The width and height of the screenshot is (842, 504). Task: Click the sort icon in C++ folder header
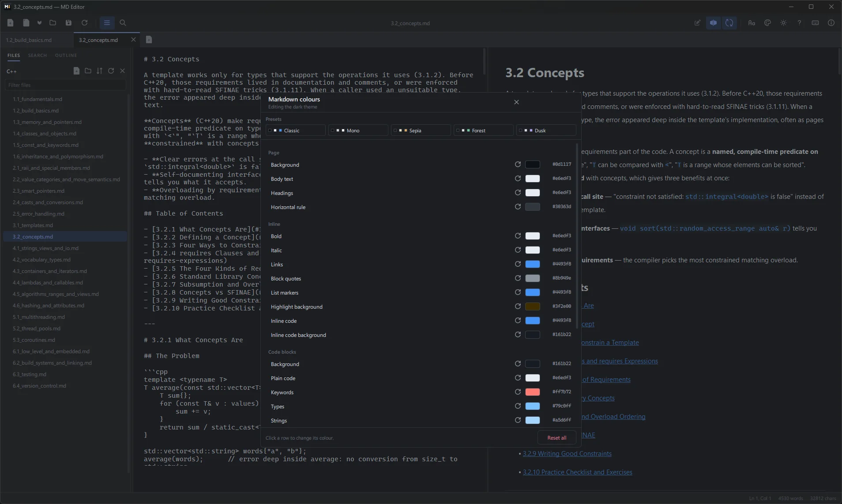(x=99, y=71)
